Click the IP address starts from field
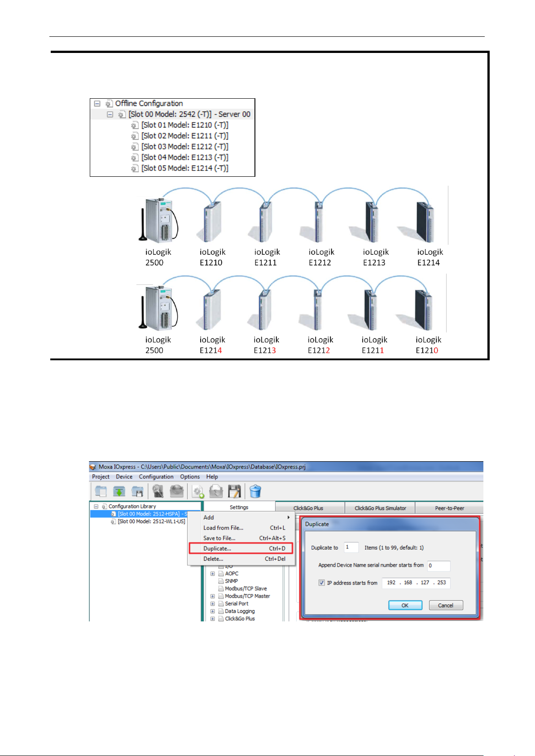This screenshot has height=756, width=535. 416,583
